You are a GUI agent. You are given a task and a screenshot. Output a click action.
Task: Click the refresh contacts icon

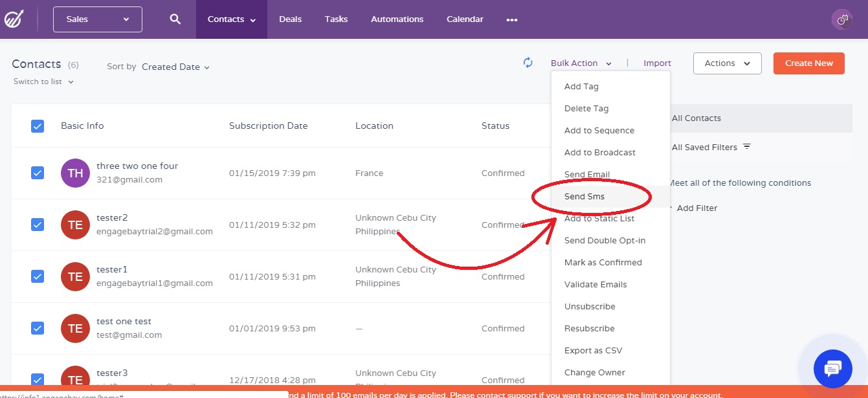(528, 63)
